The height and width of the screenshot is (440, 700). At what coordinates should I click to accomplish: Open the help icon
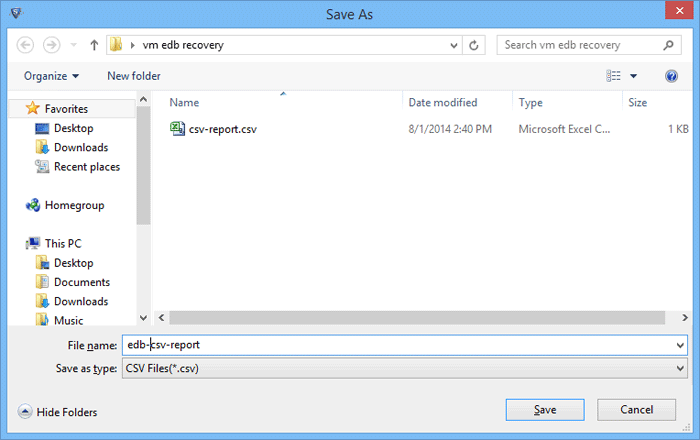(671, 76)
